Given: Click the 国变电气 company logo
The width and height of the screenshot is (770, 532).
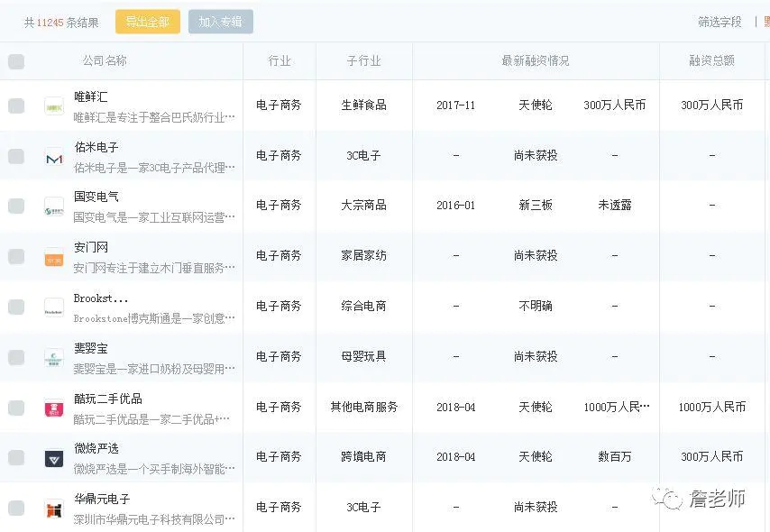Looking at the screenshot, I should point(54,206).
